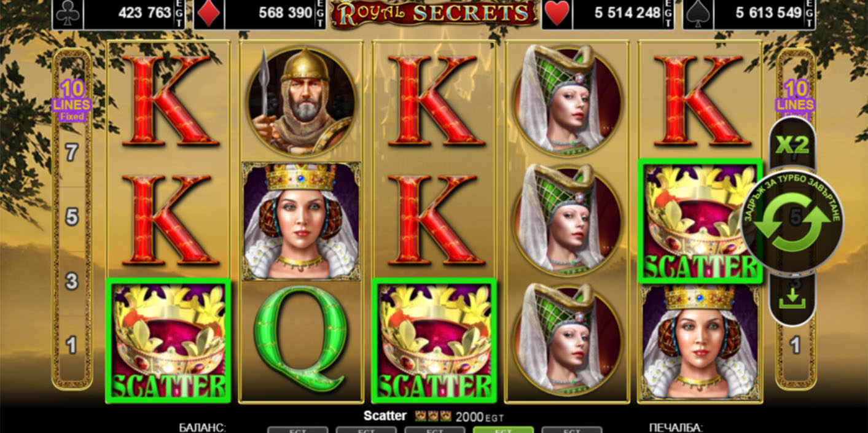Click the red heart jackpot icon
This screenshot has width=868, height=433.
click(557, 14)
